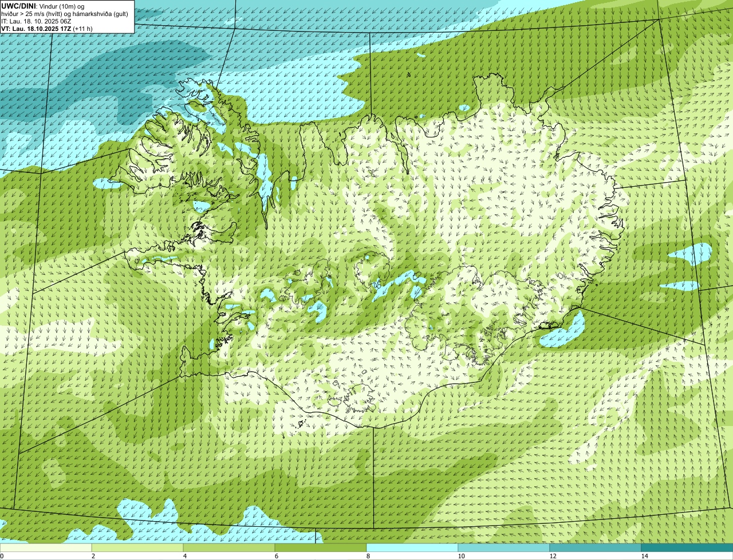Click the legend scale label '6'
Image resolution: width=733 pixels, height=560 pixels.
pyautogui.click(x=276, y=556)
